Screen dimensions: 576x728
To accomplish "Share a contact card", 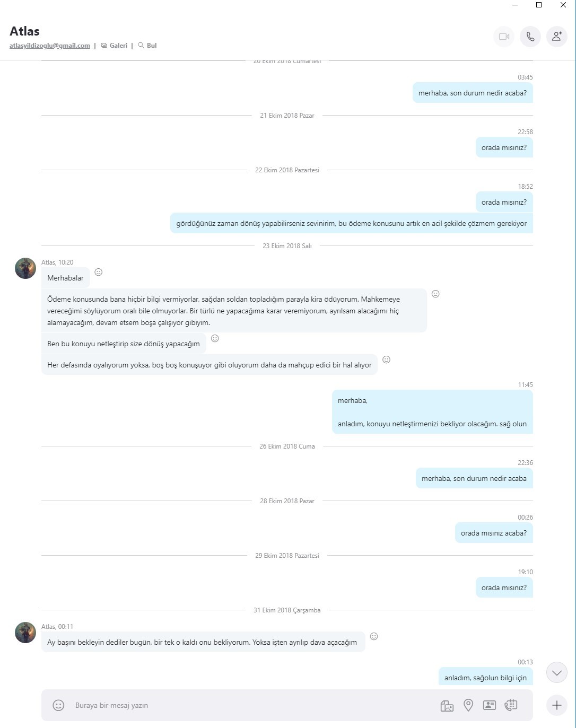I will [x=490, y=705].
